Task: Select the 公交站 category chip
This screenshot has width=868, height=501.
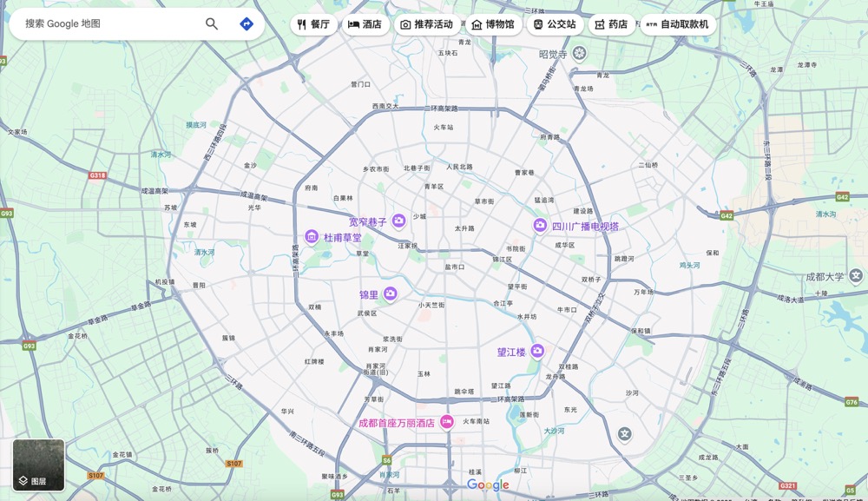Action: tap(555, 24)
